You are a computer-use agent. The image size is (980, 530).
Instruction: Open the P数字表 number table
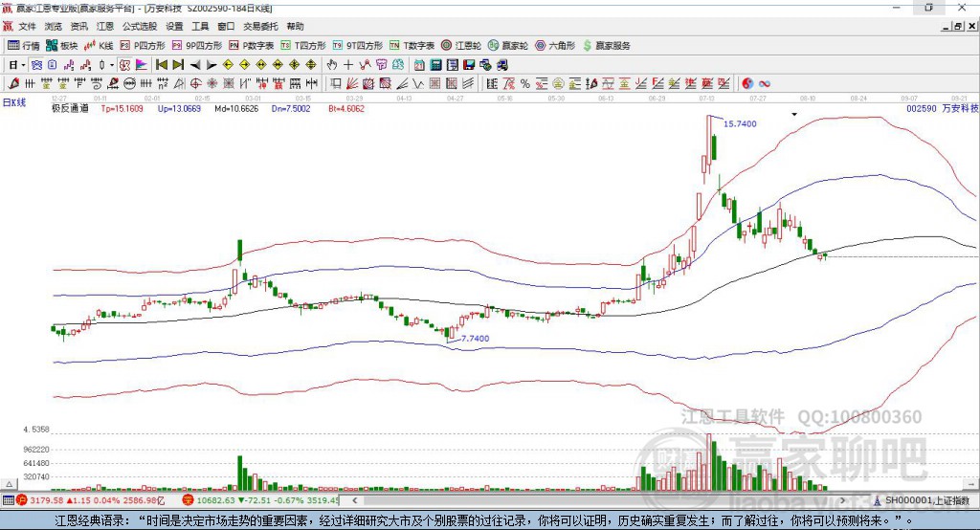(x=252, y=46)
